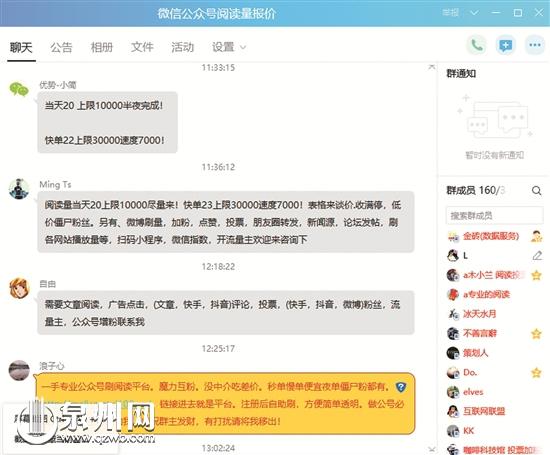The image size is (550, 455).
Task: Open the 文件 tab
Action: point(142,47)
